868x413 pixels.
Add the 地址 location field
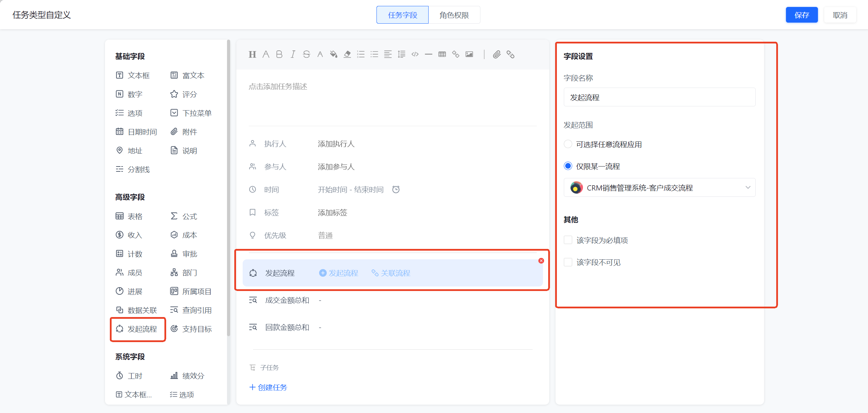[129, 151]
